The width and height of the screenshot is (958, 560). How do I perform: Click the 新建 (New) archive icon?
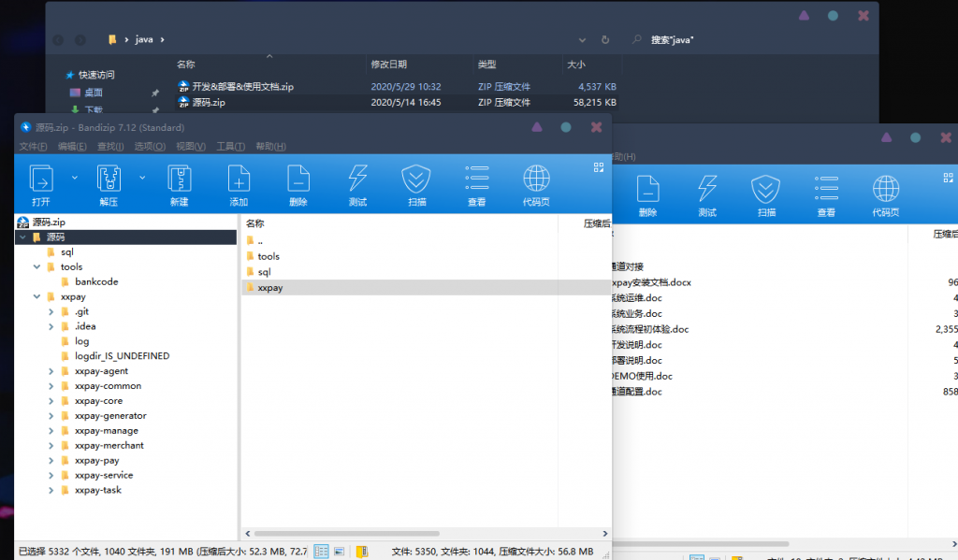(x=179, y=179)
